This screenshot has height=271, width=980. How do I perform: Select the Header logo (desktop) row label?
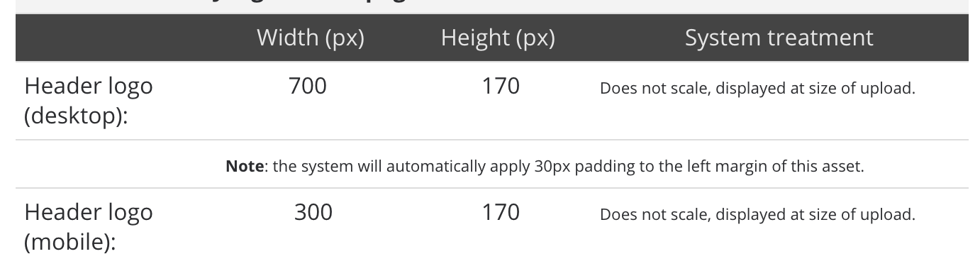pyautogui.click(x=89, y=100)
